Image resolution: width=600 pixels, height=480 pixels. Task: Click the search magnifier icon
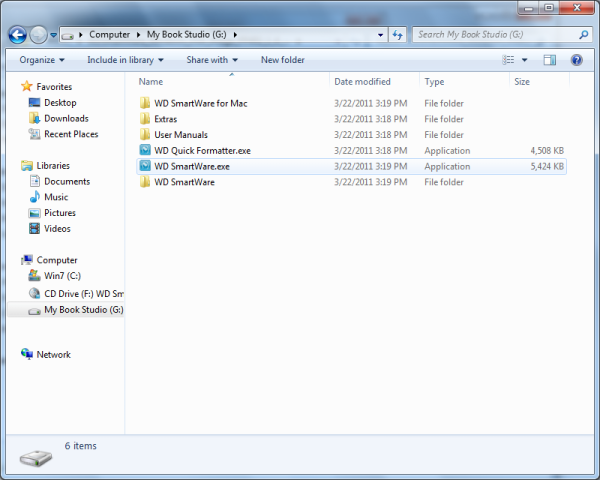583,35
